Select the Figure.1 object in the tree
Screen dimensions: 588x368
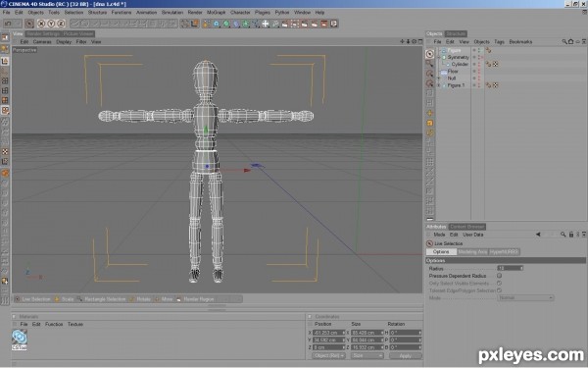coord(456,85)
